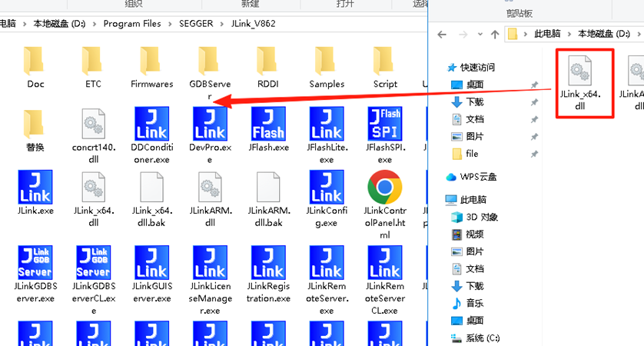644x346 pixels.
Task: Select WPS云盘 in navigation pane
Action: [x=478, y=177]
